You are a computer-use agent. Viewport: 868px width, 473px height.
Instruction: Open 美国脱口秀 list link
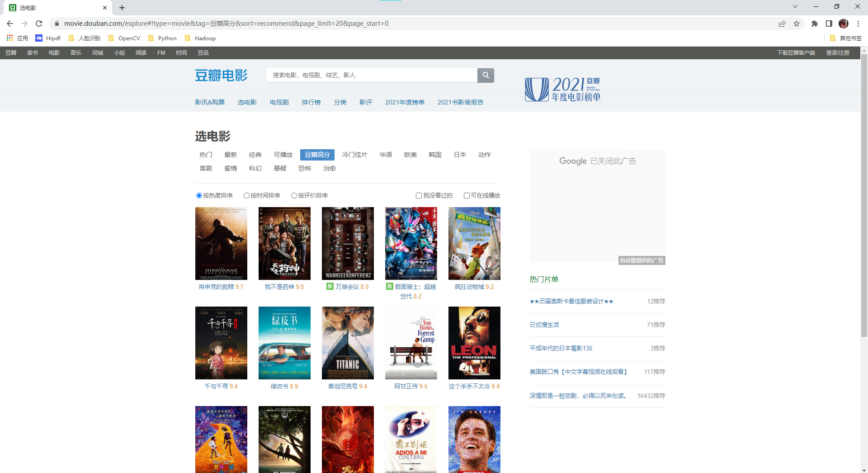coord(578,372)
